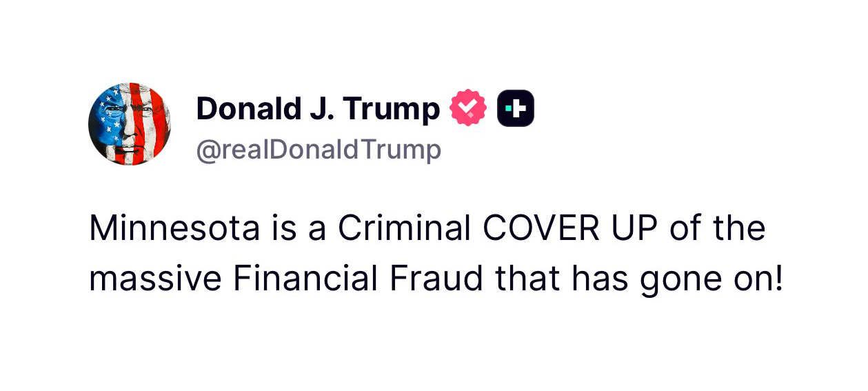
Task: Click the flag-painted profile avatar
Action: click(130, 124)
